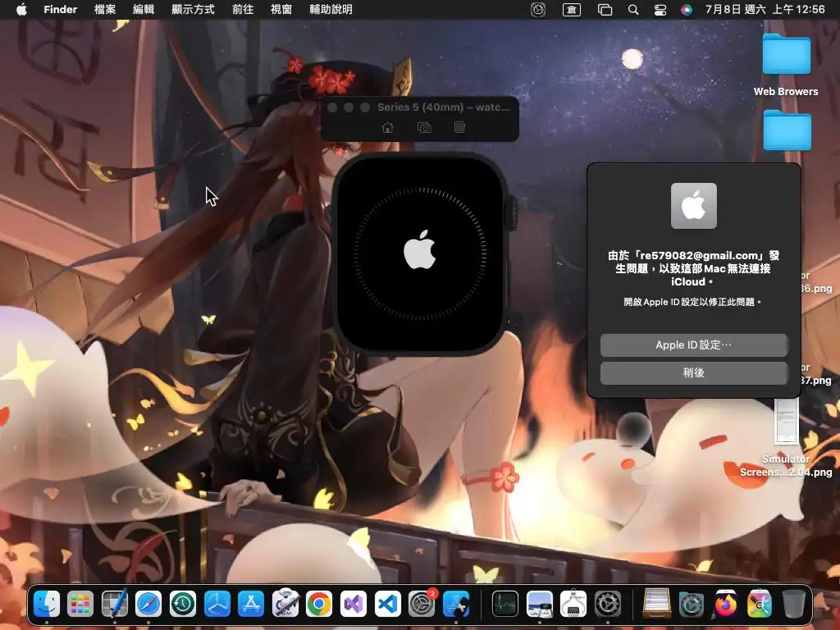Open Activity Monitor from the Dock

pos(505,605)
